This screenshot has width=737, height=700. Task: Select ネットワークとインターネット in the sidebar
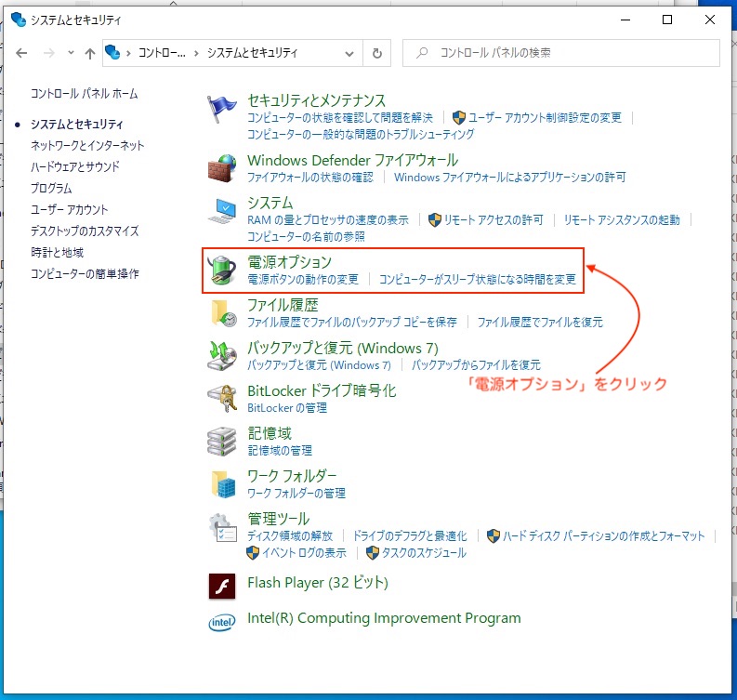tap(87, 145)
